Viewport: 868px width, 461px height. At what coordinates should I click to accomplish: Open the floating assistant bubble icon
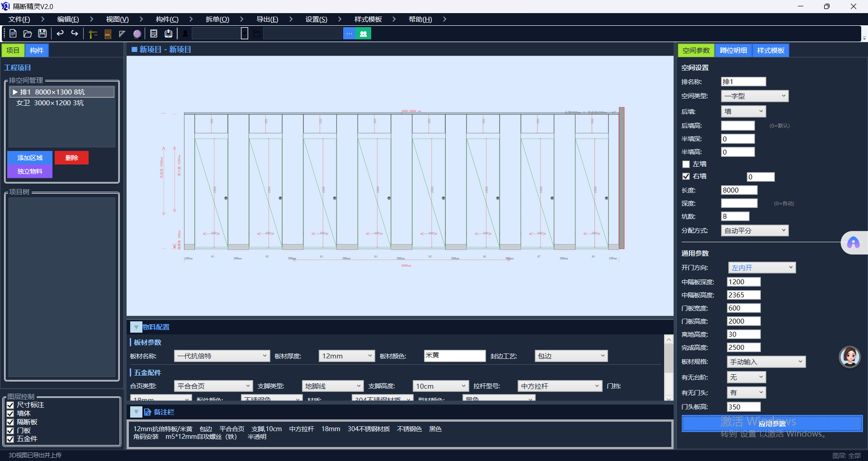pos(854,243)
